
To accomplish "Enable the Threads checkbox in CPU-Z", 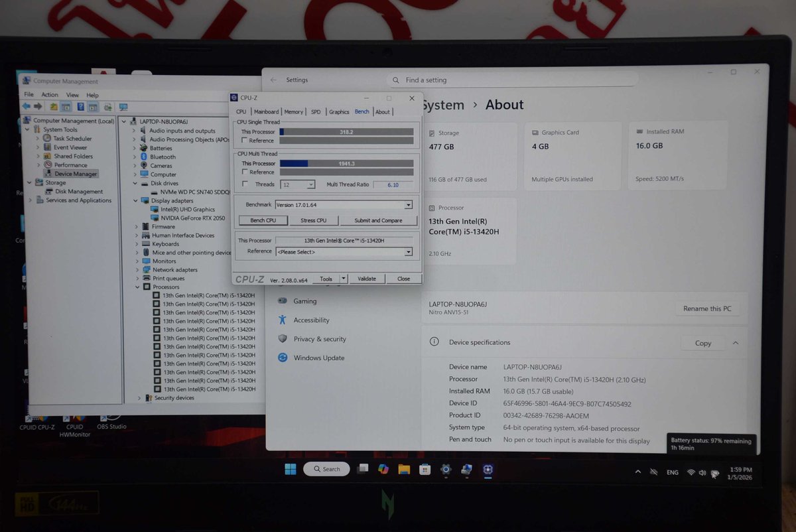I will click(245, 184).
